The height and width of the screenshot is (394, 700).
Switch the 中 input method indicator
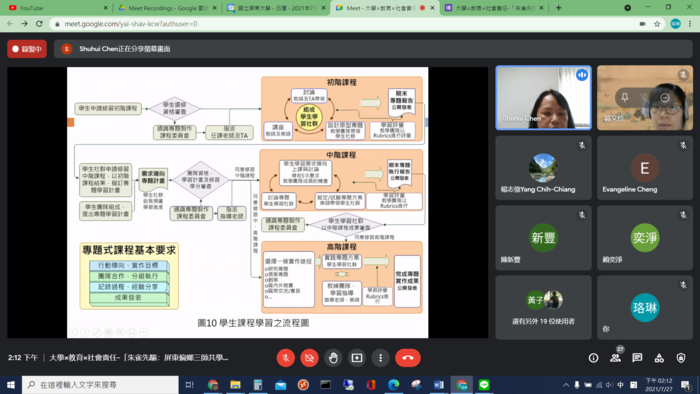[621, 385]
